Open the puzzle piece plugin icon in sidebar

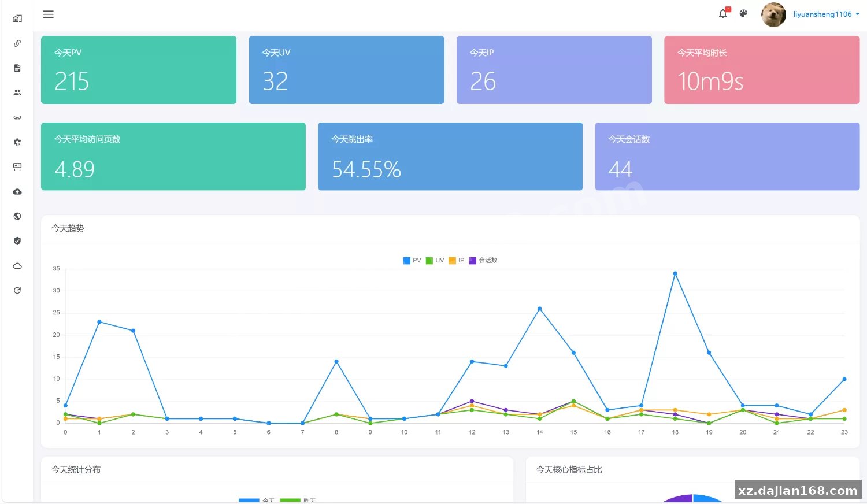tap(17, 142)
